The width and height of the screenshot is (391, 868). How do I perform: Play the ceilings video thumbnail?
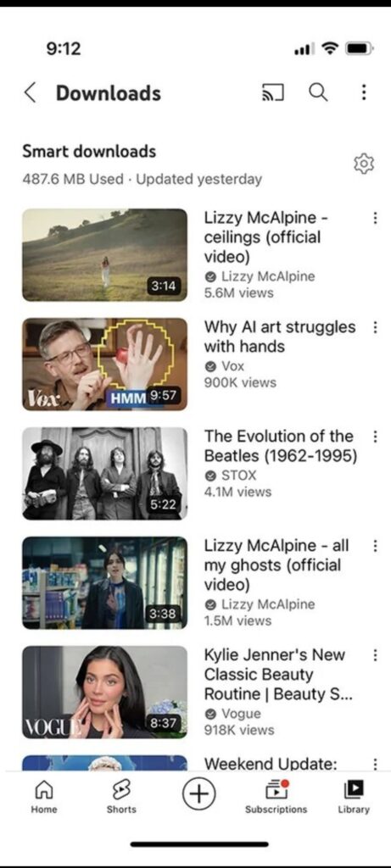pos(104,255)
